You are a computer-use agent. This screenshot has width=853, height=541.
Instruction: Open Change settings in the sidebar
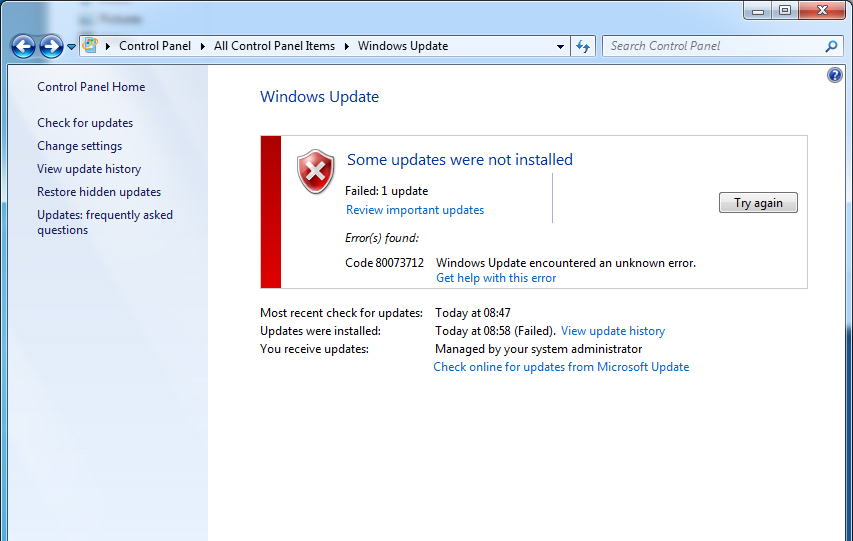click(x=79, y=146)
